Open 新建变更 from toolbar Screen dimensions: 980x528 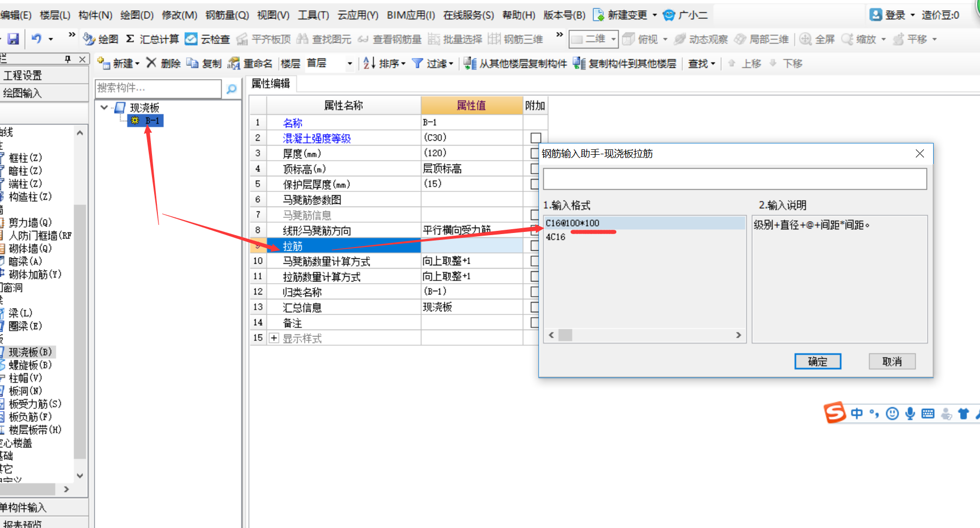click(620, 15)
